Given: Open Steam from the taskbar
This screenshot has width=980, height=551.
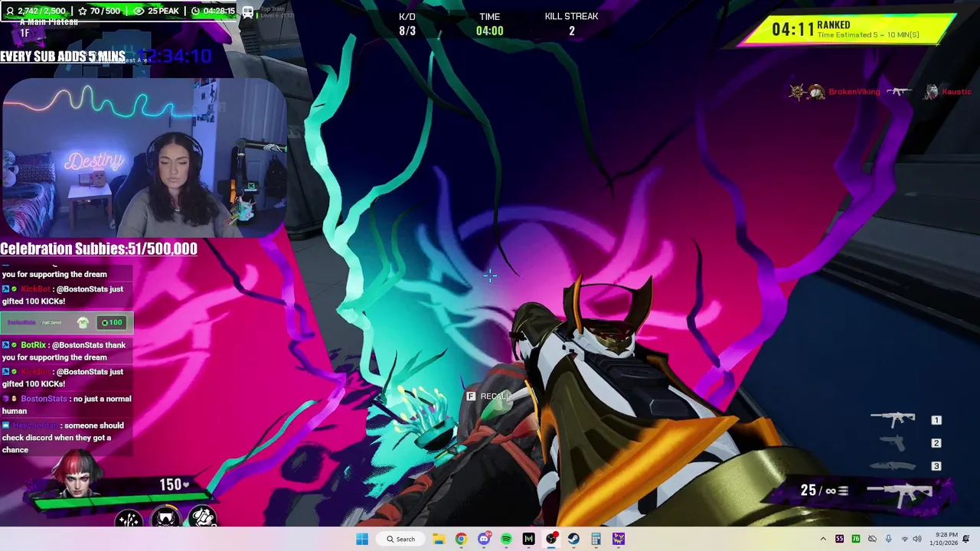Looking at the screenshot, I should click(573, 539).
